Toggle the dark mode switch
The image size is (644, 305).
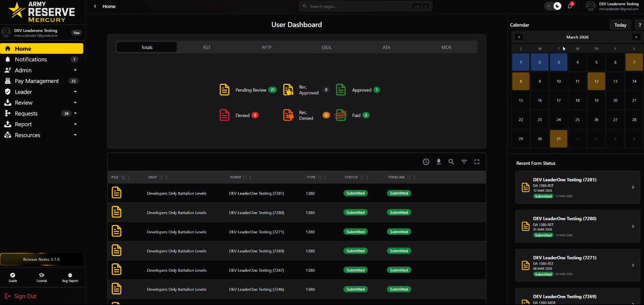(x=553, y=6)
